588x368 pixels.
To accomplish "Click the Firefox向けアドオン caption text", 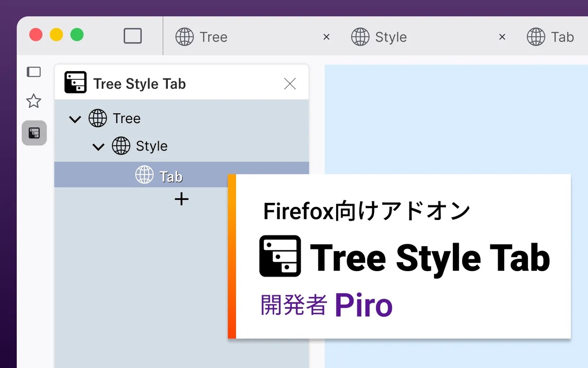I will (x=367, y=211).
